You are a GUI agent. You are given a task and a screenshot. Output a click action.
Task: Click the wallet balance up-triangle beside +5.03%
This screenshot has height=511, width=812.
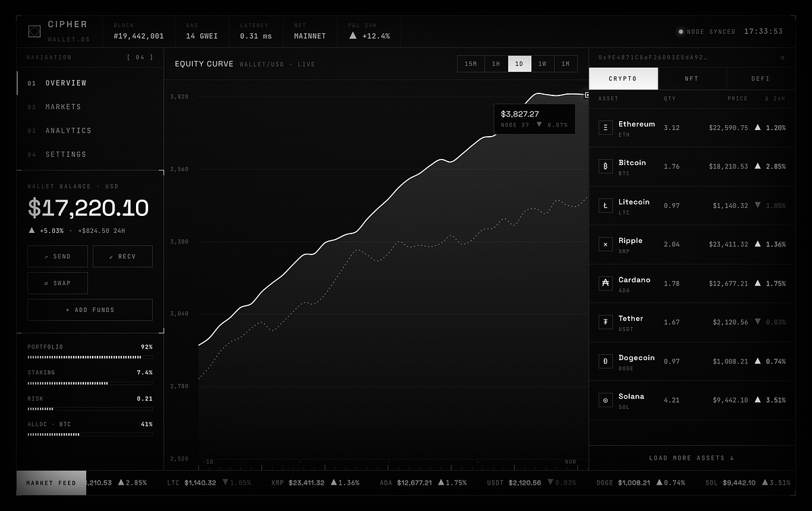tap(31, 230)
